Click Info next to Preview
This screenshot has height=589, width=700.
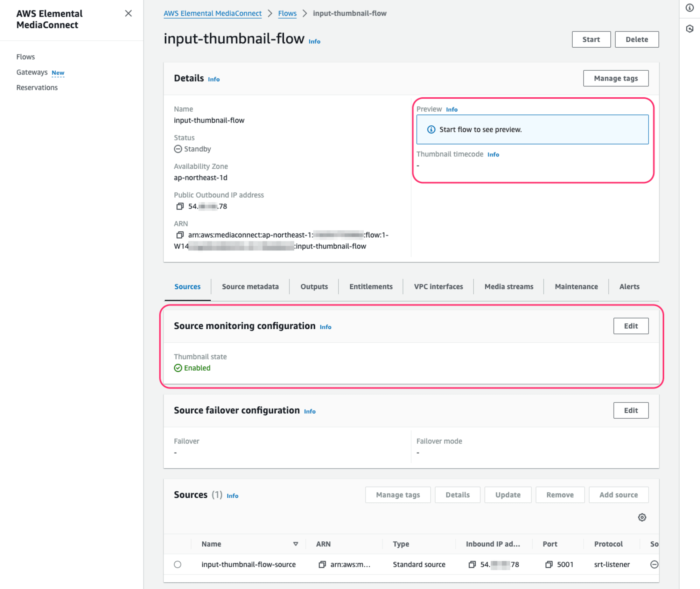click(x=451, y=110)
